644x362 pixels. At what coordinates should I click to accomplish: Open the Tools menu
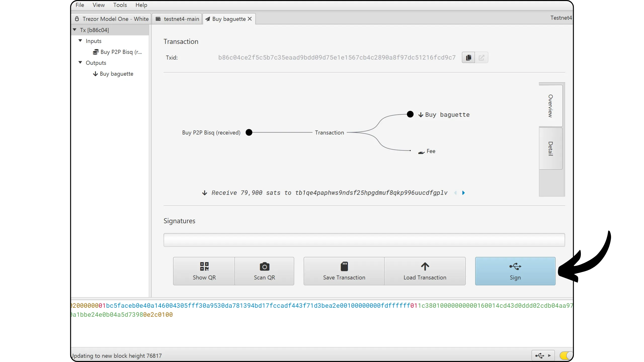[x=120, y=5]
